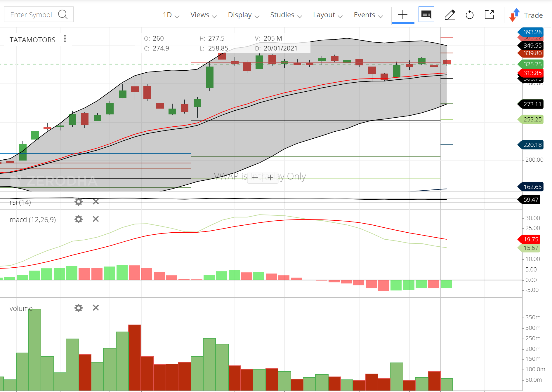This screenshot has width=552, height=392.
Task: Open the 1D timeframe dropdown
Action: [171, 15]
